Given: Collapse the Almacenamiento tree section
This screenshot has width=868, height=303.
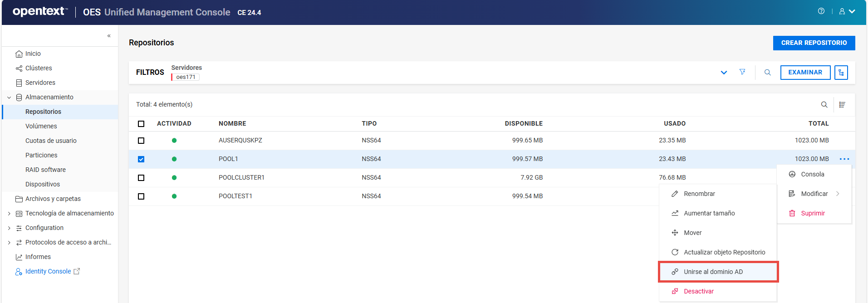Looking at the screenshot, I should [x=9, y=98].
